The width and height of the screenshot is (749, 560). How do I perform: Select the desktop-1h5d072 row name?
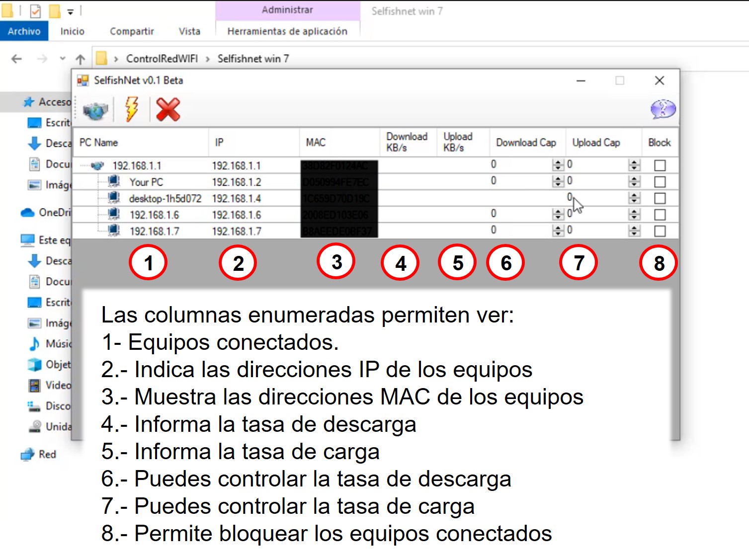(x=165, y=198)
